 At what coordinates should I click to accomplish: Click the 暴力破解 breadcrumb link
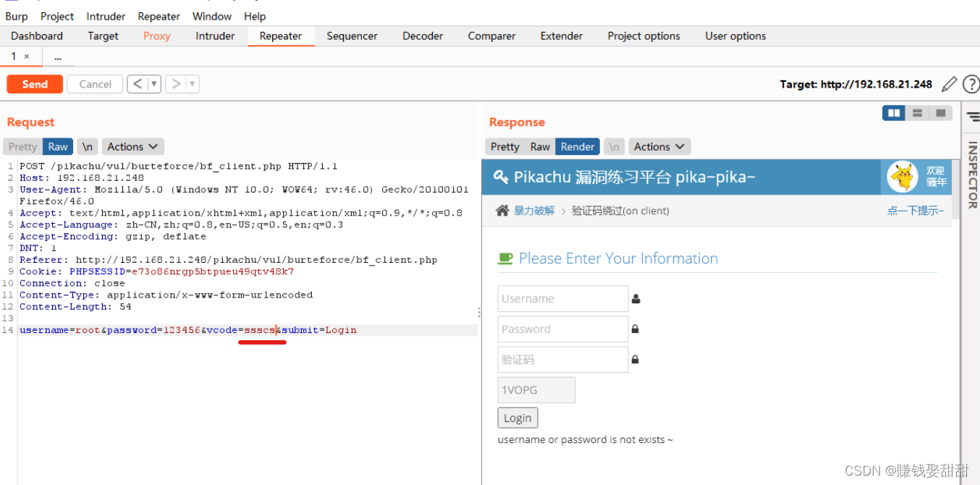tap(534, 211)
